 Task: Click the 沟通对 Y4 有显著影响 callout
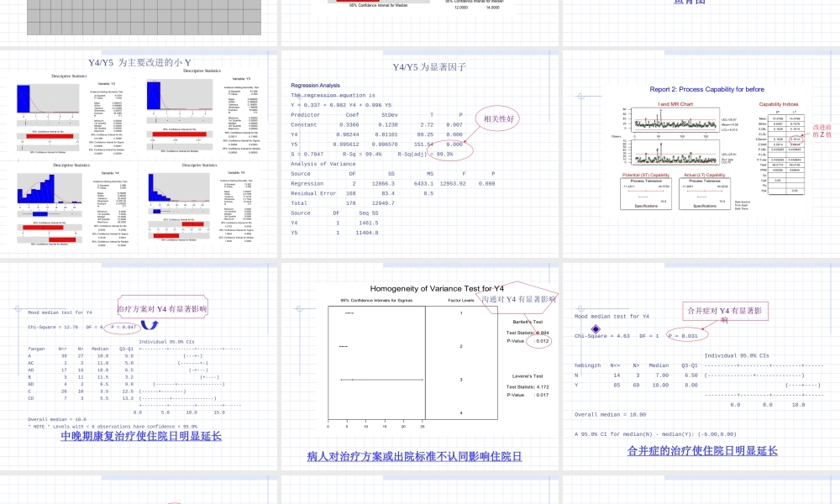[x=518, y=299]
